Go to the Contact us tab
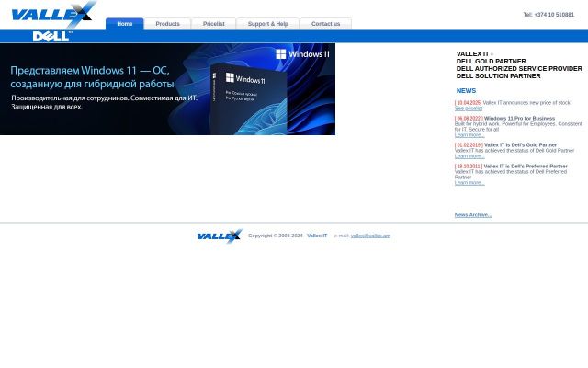 tap(325, 24)
